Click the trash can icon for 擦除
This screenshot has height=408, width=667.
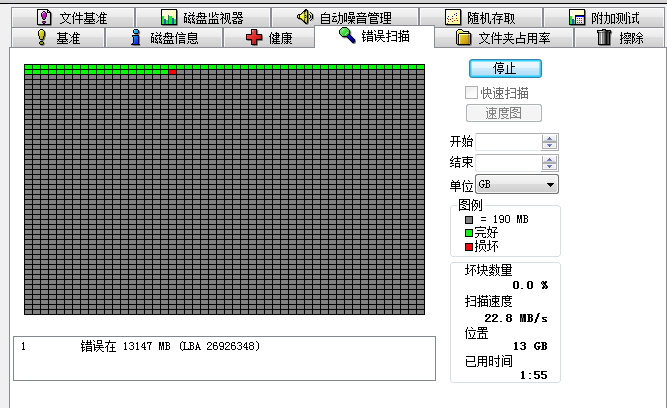[x=604, y=38]
